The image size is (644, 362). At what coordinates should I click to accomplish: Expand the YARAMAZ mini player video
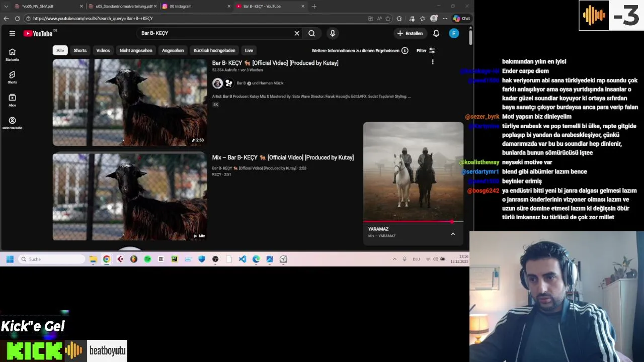point(413,171)
